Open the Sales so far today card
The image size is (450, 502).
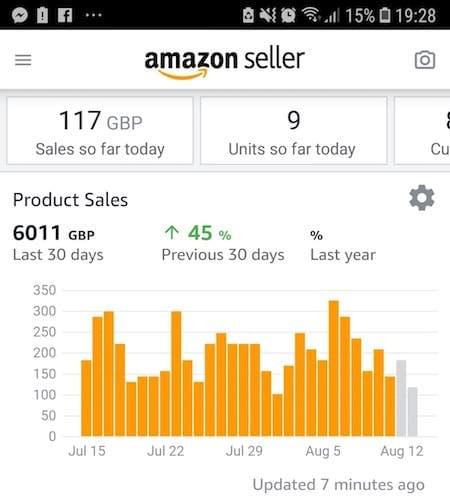pos(100,131)
